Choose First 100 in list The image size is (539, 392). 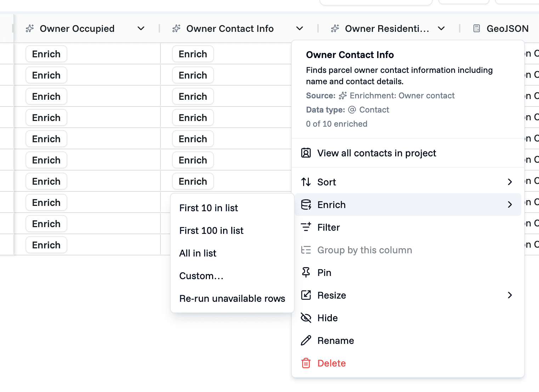point(232,231)
